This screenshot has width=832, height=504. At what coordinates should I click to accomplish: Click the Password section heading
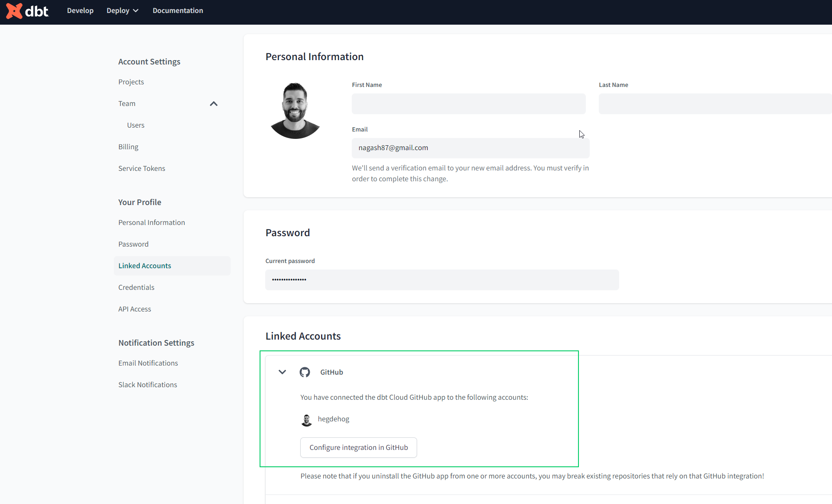288,233
